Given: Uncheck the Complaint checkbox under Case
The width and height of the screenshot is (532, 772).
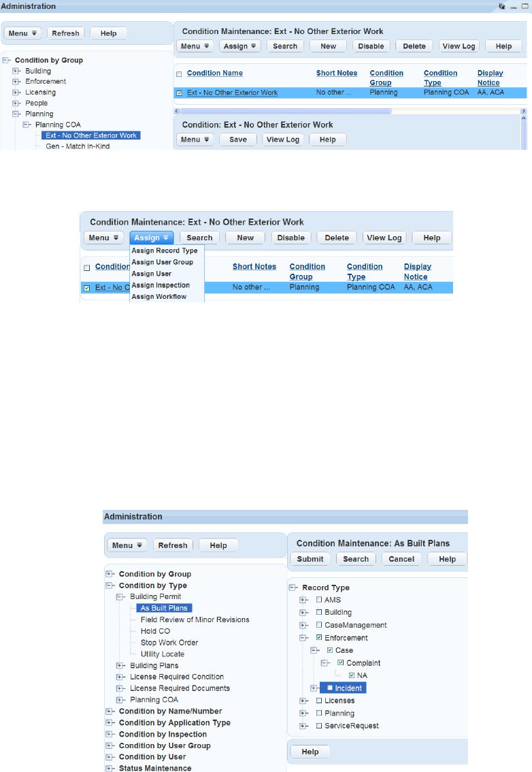Looking at the screenshot, I should click(x=341, y=662).
